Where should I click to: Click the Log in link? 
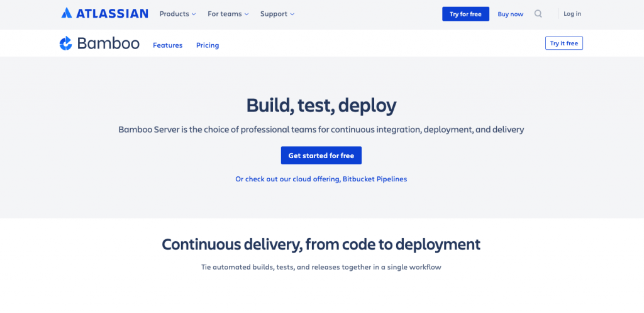click(x=572, y=14)
